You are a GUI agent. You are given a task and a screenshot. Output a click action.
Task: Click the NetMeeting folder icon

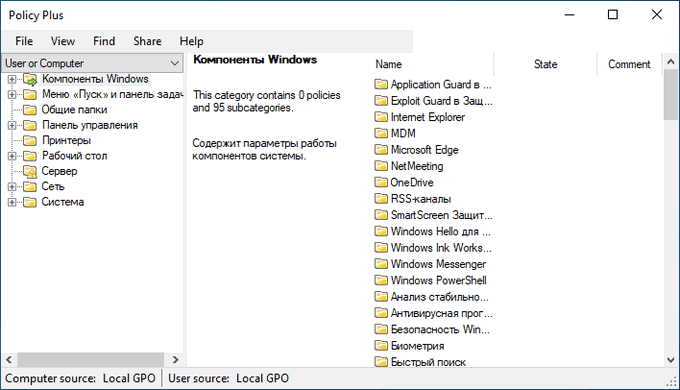[x=381, y=166]
